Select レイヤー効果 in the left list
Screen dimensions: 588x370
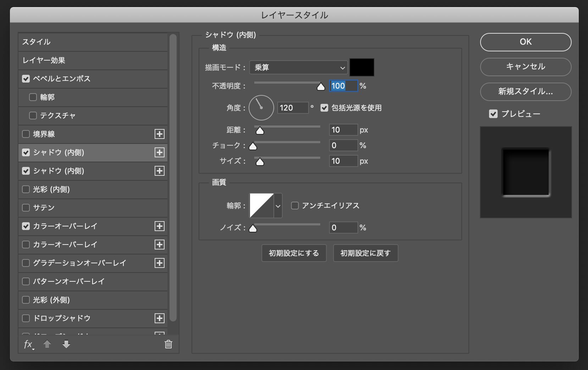pyautogui.click(x=93, y=60)
